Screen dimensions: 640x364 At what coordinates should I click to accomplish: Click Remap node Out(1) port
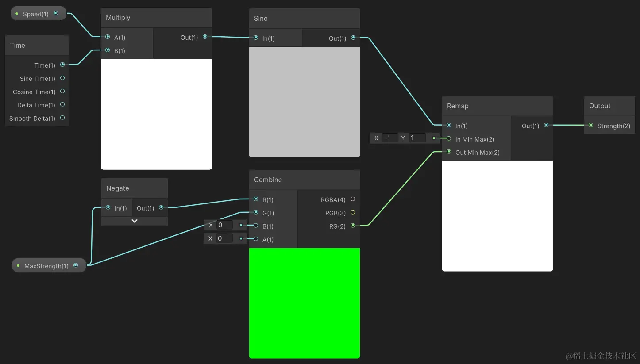click(x=546, y=126)
